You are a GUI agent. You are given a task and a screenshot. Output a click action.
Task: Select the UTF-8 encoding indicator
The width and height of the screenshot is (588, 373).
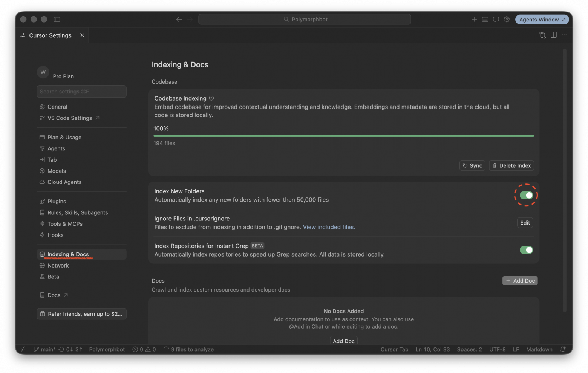[498, 349]
